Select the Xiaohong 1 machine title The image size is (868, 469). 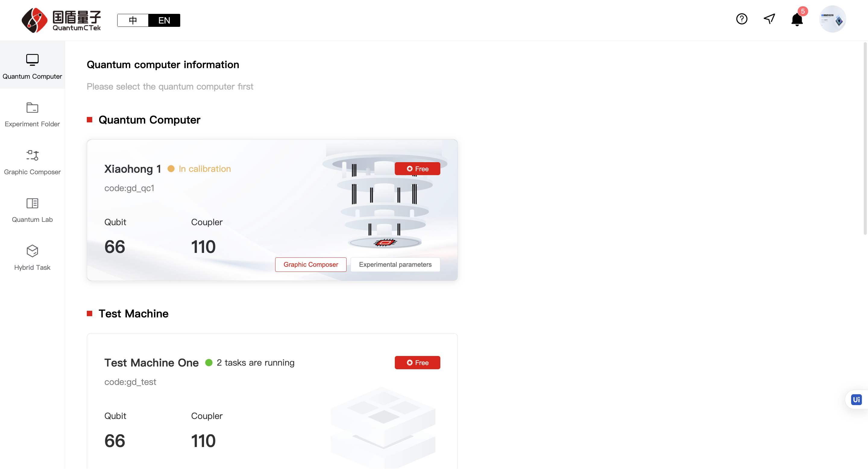pos(133,169)
